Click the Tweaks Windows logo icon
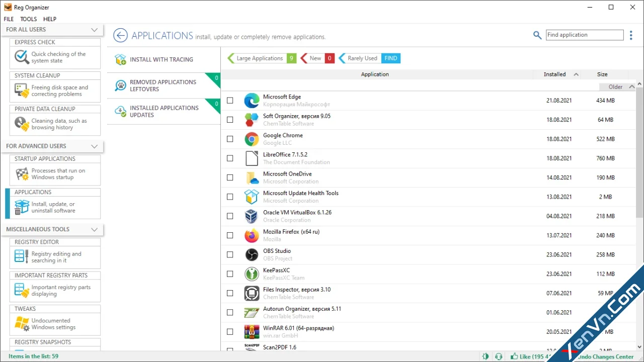This screenshot has height=362, width=644. (x=22, y=324)
